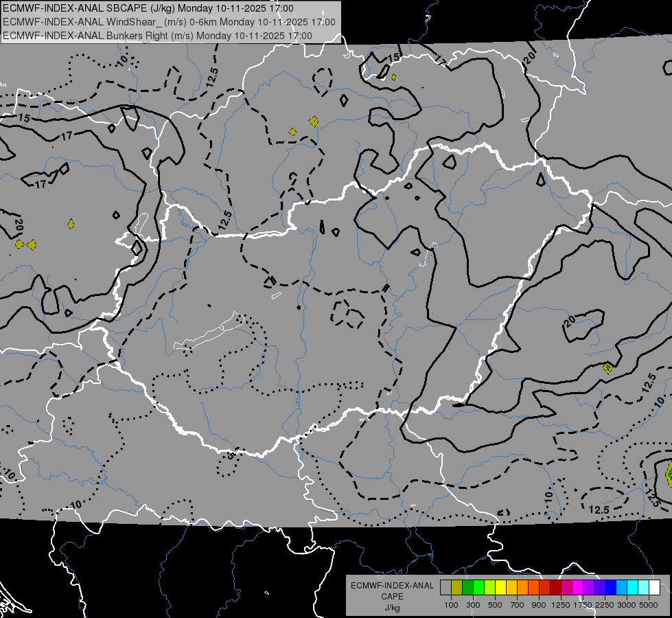The height and width of the screenshot is (618, 672).
Task: Click the 5000 tick label in the legend
Action: [649, 605]
